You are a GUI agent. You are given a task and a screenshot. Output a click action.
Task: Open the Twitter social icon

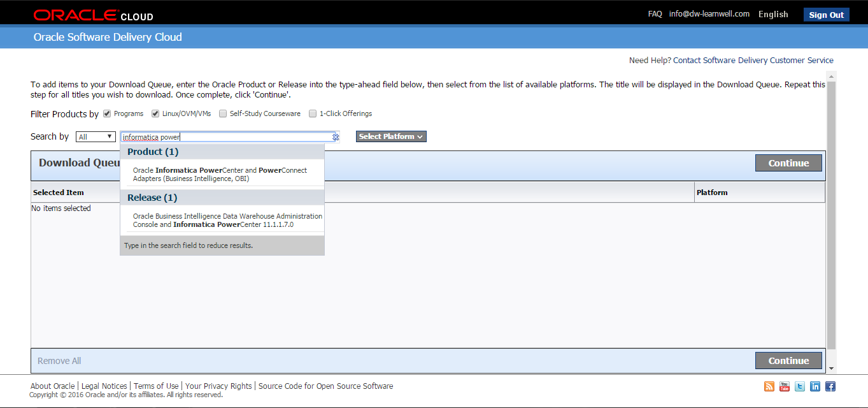[800, 386]
